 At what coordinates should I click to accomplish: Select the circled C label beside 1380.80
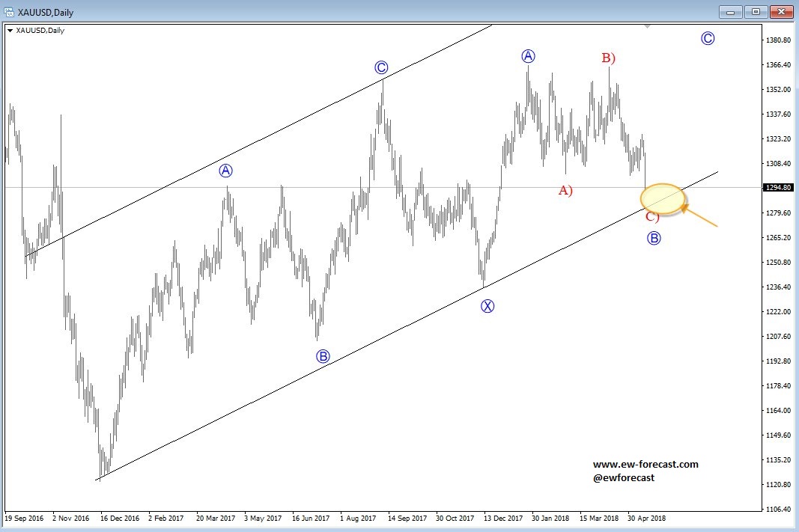[x=708, y=38]
